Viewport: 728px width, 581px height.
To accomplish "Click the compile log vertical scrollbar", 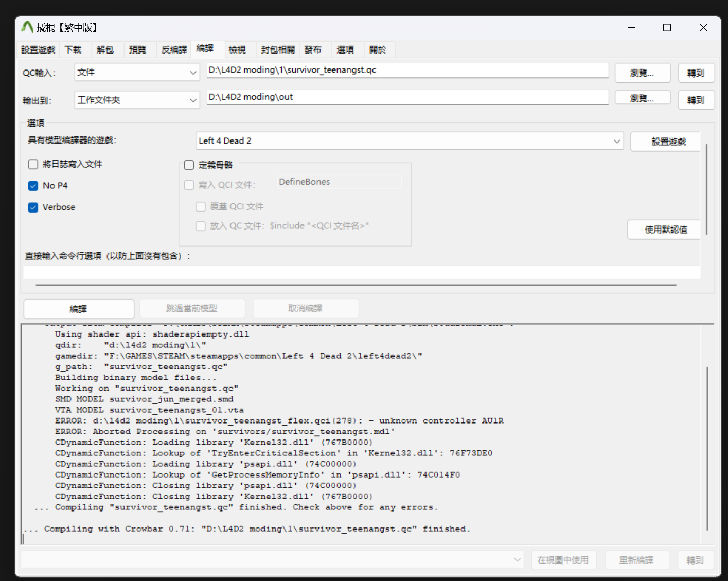I will 707,448.
